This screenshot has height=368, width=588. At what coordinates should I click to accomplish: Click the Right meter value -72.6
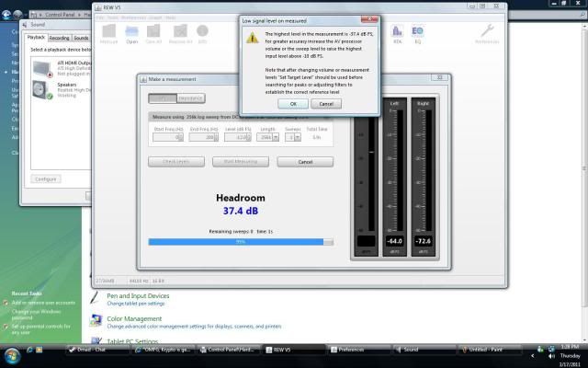[x=423, y=241]
